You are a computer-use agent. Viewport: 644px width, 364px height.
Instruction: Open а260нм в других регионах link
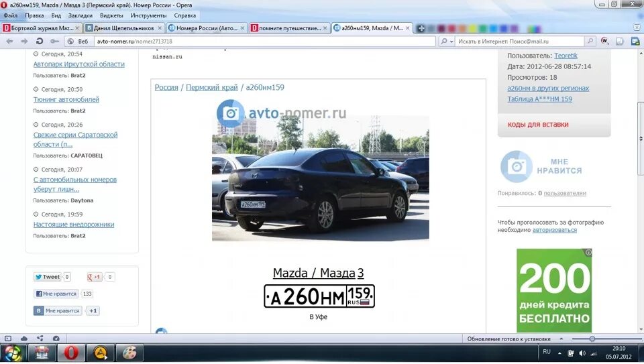548,88
